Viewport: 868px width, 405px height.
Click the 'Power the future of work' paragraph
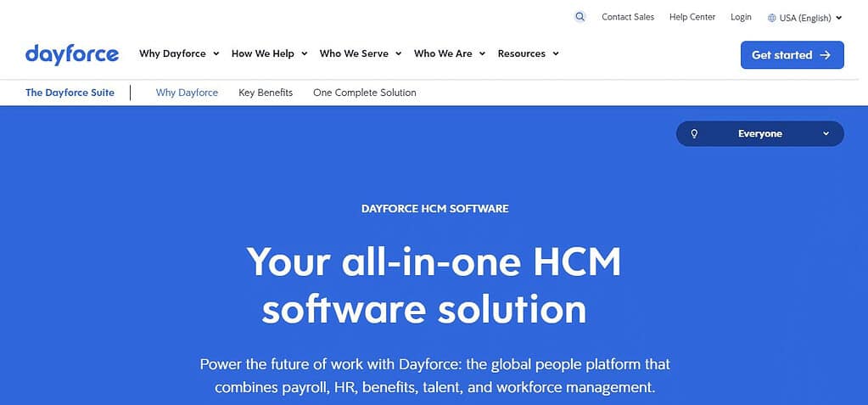click(x=435, y=375)
